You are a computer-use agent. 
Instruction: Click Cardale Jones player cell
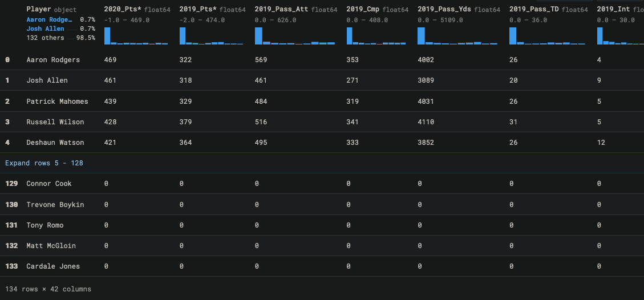[53, 266]
